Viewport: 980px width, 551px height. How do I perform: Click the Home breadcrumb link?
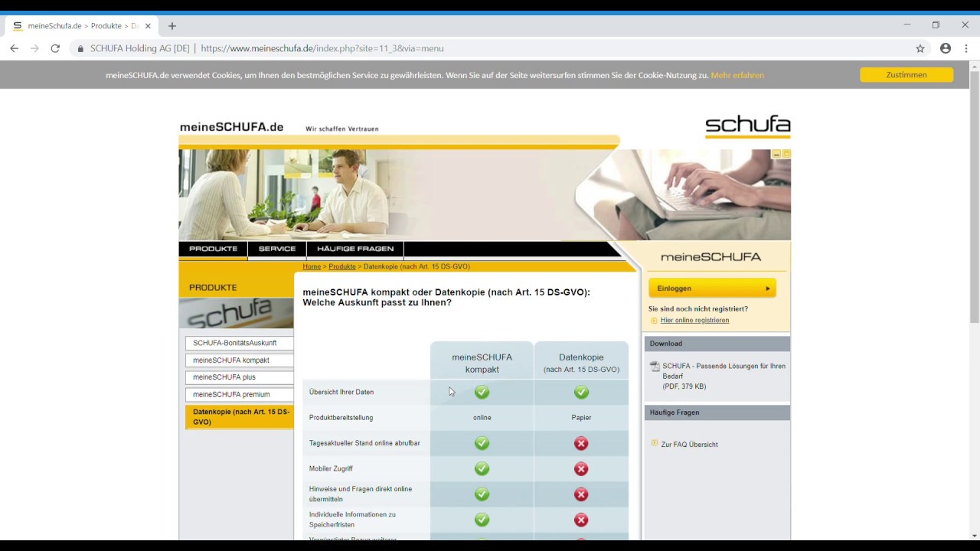[x=312, y=266]
